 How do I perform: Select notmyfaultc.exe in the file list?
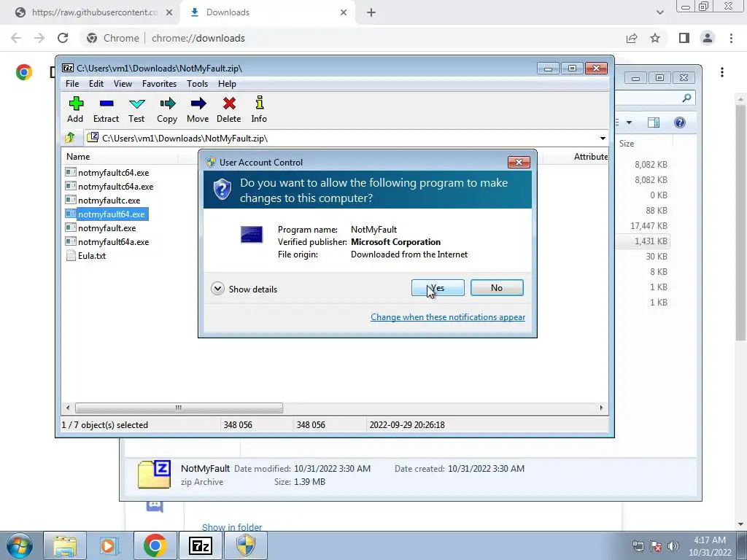point(103,200)
